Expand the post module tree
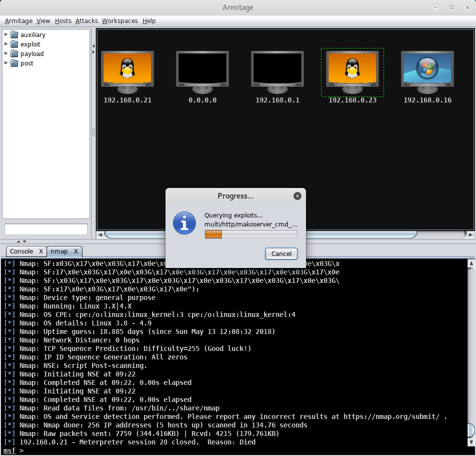Image resolution: width=476 pixels, height=456 pixels. pyautogui.click(x=6, y=63)
